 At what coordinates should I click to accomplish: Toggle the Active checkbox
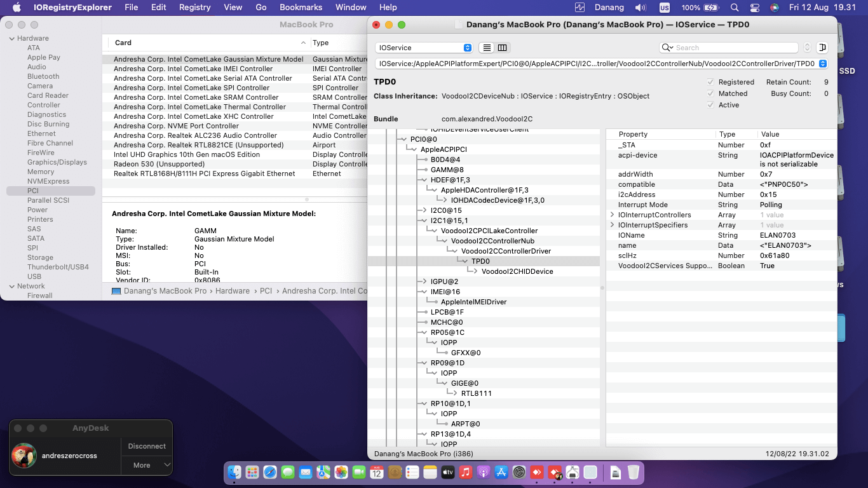click(710, 105)
